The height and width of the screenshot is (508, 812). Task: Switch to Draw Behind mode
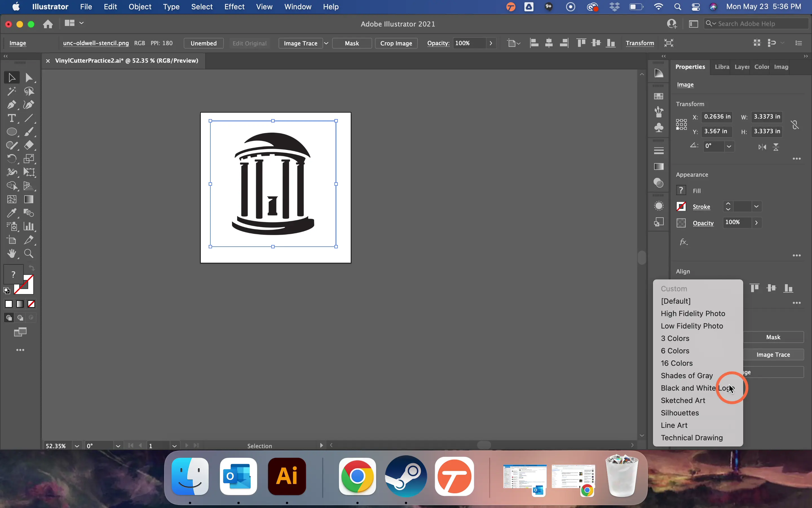click(20, 318)
